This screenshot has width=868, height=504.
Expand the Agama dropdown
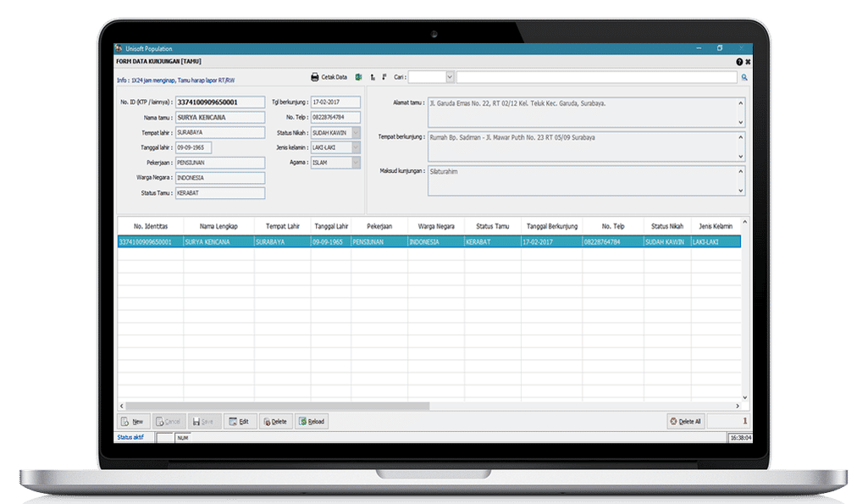357,163
